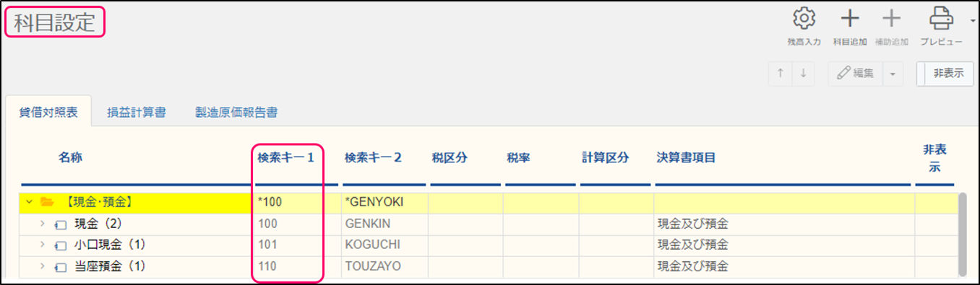Viewport: 980px width, 285px height.
Task: Open 残高入力 gear icon
Action: coord(804,19)
